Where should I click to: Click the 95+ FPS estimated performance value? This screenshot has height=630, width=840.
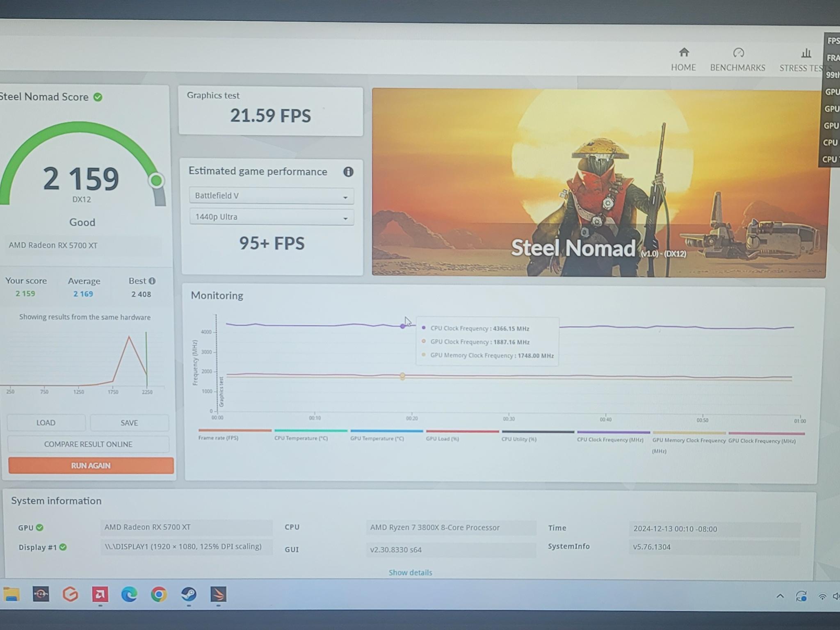pyautogui.click(x=272, y=244)
